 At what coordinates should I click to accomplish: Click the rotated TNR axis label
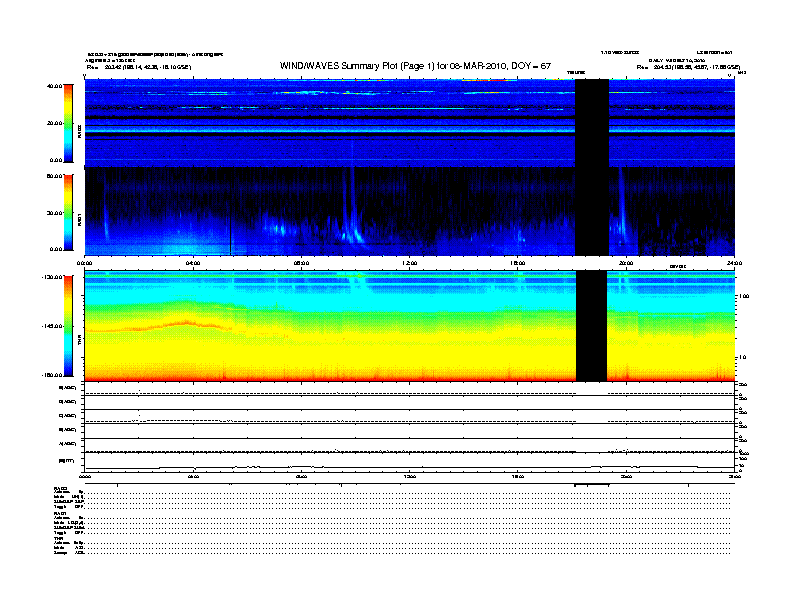click(x=79, y=341)
